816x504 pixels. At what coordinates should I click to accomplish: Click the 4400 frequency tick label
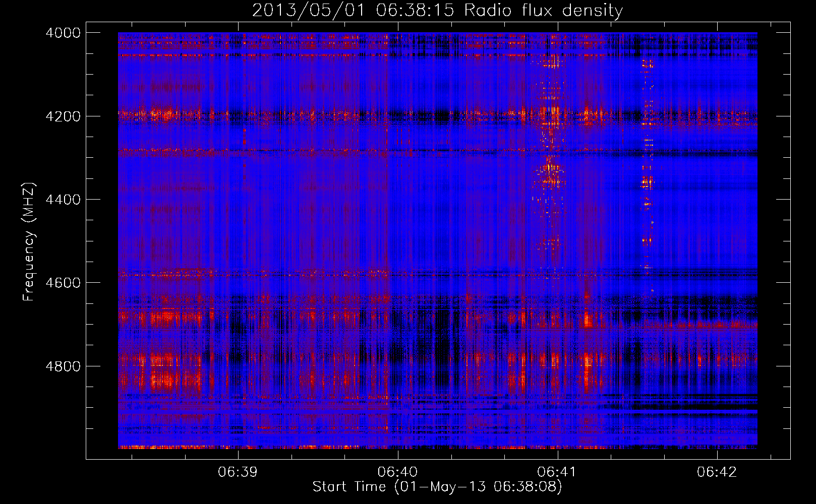pos(63,200)
